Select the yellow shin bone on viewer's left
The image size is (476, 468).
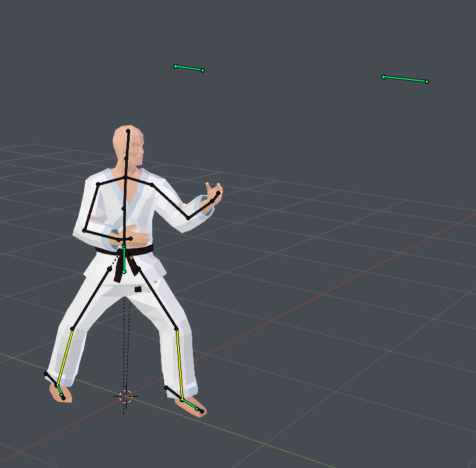pos(65,357)
